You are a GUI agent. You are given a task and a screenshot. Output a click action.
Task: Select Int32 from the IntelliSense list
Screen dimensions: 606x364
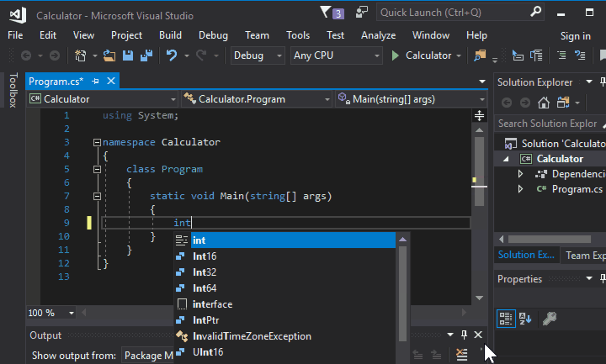tap(205, 272)
